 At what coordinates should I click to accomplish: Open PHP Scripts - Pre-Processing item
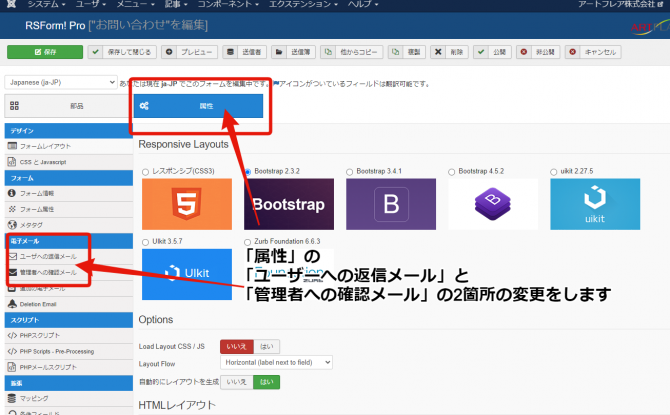(x=68, y=351)
